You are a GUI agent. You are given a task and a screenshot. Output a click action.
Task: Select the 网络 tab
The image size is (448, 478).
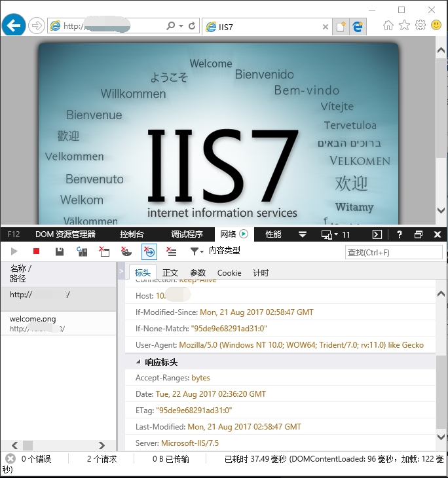click(x=234, y=234)
